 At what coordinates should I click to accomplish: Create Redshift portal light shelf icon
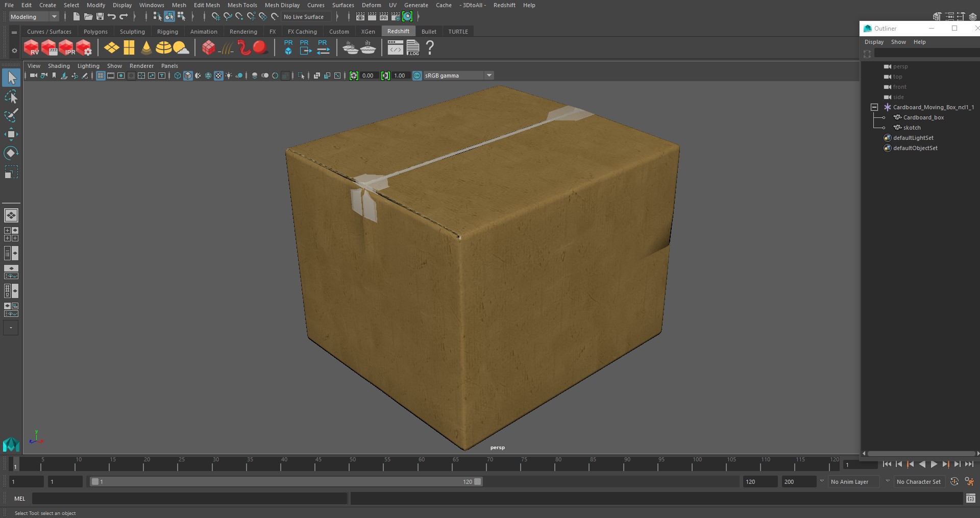pyautogui.click(x=129, y=48)
